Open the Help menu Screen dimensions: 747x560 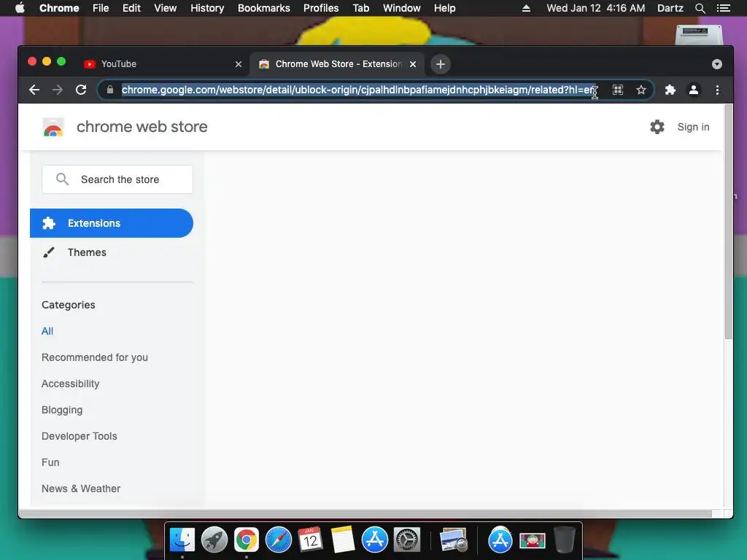click(x=444, y=8)
